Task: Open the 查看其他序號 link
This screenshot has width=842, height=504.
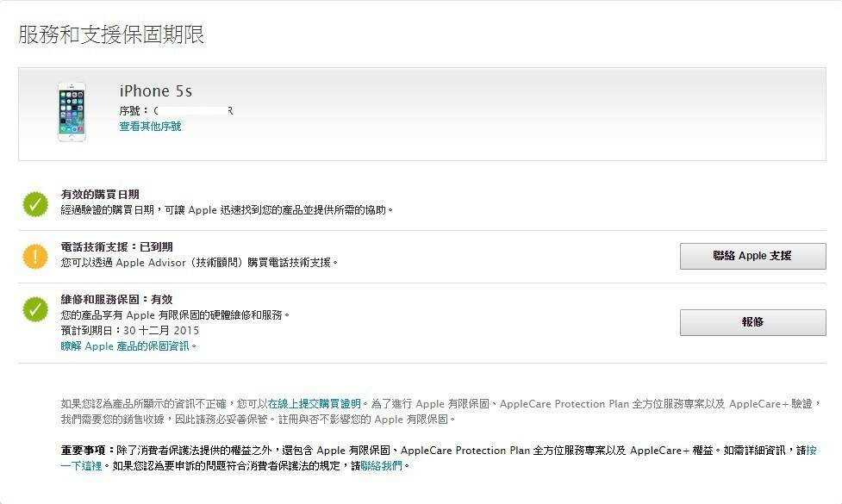Action: 150,127
